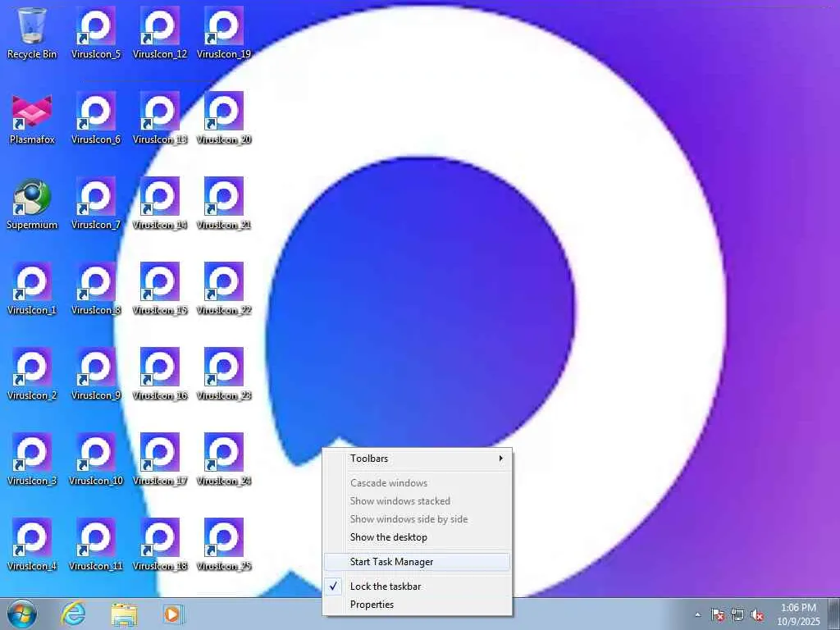Select the VirusIcon_5 shortcut

point(96,32)
